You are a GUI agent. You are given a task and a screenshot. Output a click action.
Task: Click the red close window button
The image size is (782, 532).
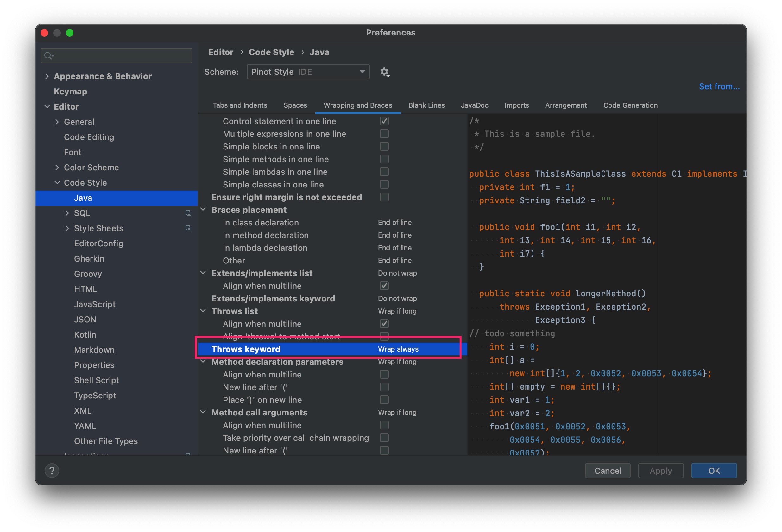click(44, 33)
